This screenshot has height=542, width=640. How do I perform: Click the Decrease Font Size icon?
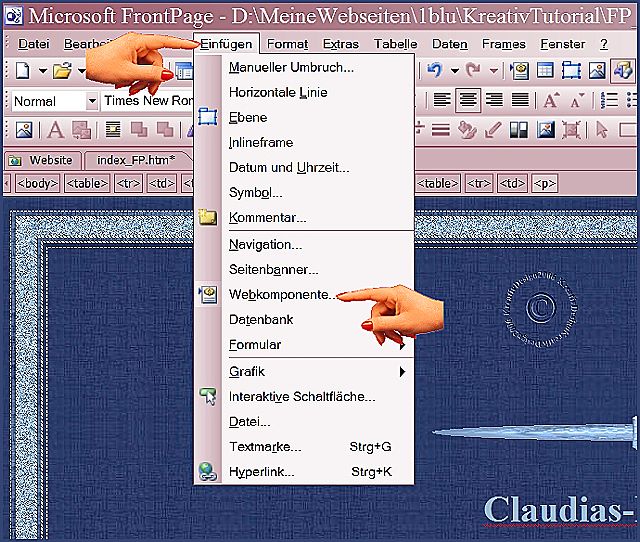pos(577,100)
